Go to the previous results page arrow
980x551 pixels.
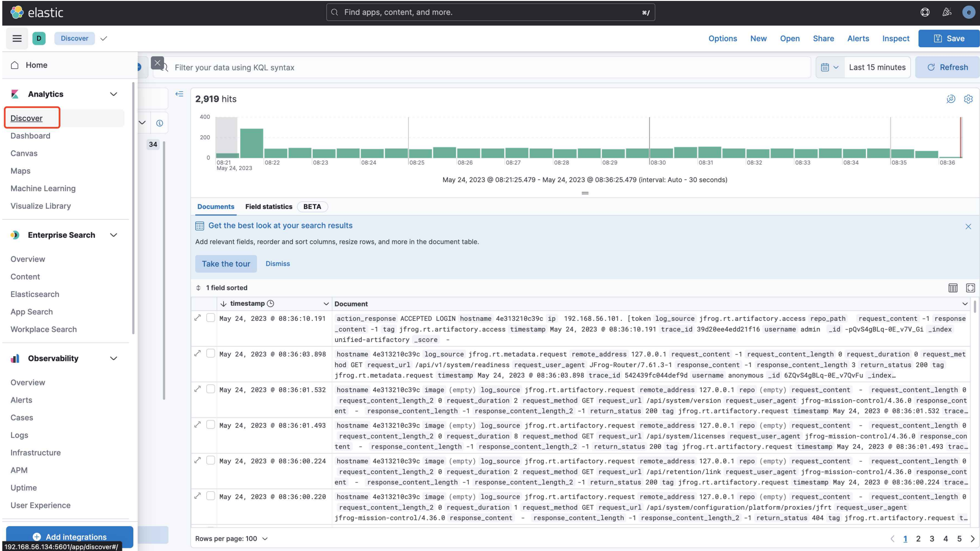pos(892,539)
